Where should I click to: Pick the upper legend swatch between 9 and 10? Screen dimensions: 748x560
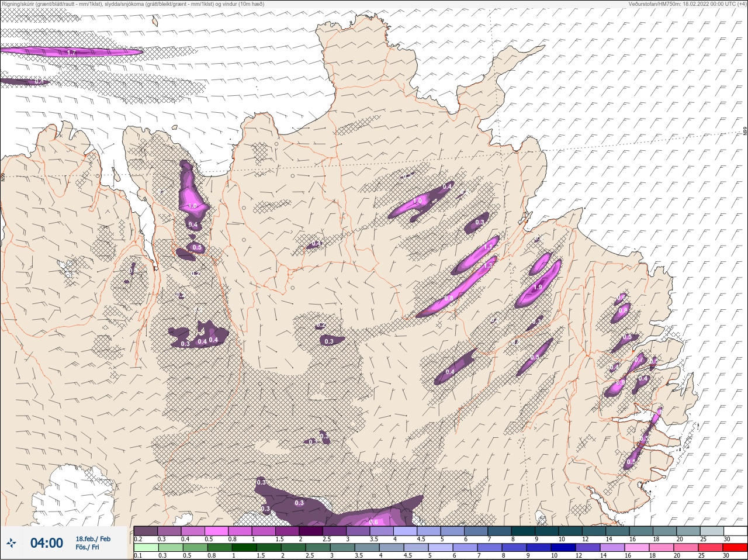pyautogui.click(x=546, y=531)
